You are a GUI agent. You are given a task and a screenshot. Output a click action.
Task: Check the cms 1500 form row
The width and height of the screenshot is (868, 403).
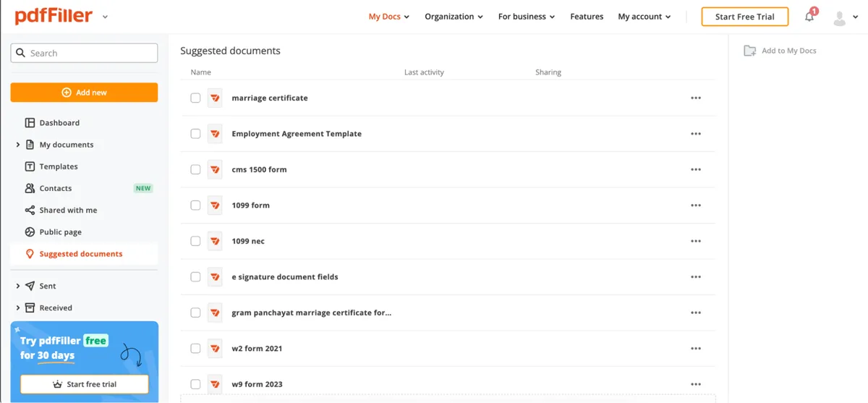pos(195,169)
